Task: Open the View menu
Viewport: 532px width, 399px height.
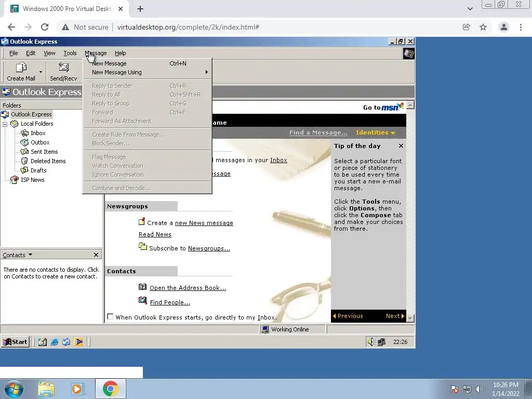Action: click(49, 53)
